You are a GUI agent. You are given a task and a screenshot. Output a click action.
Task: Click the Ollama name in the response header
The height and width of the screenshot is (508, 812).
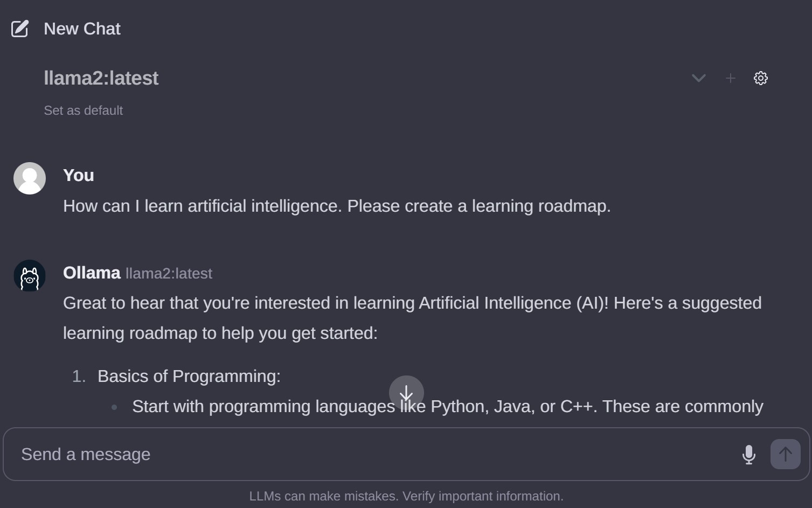pos(92,273)
